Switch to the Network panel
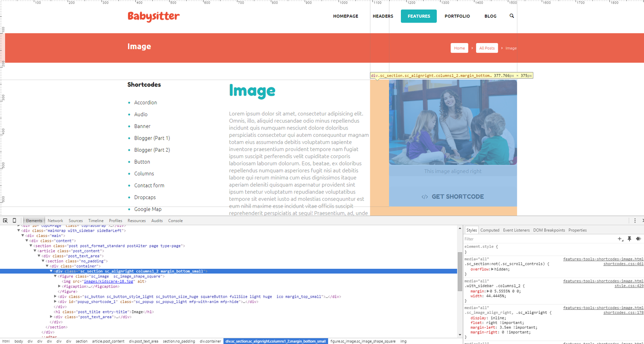Screen dimensions: 644x344 click(x=55, y=220)
